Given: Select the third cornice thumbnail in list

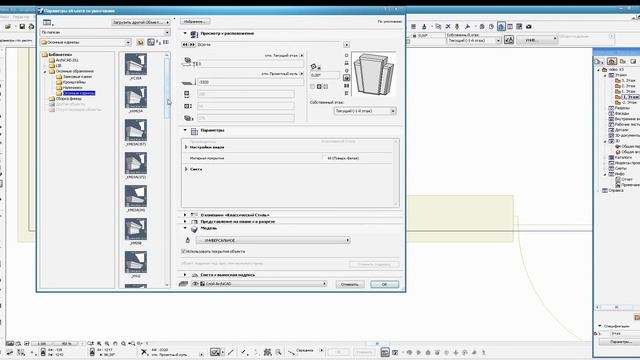Looking at the screenshot, I should pos(136,130).
